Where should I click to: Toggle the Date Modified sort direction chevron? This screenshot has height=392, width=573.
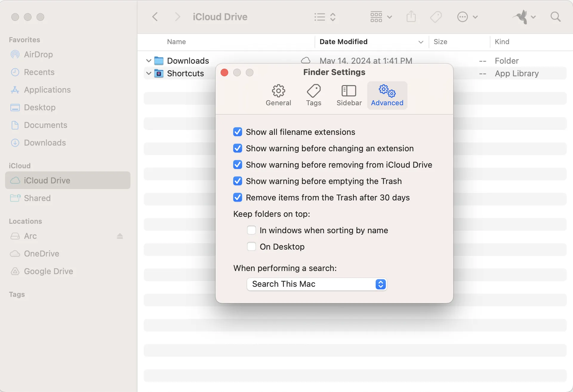(421, 42)
